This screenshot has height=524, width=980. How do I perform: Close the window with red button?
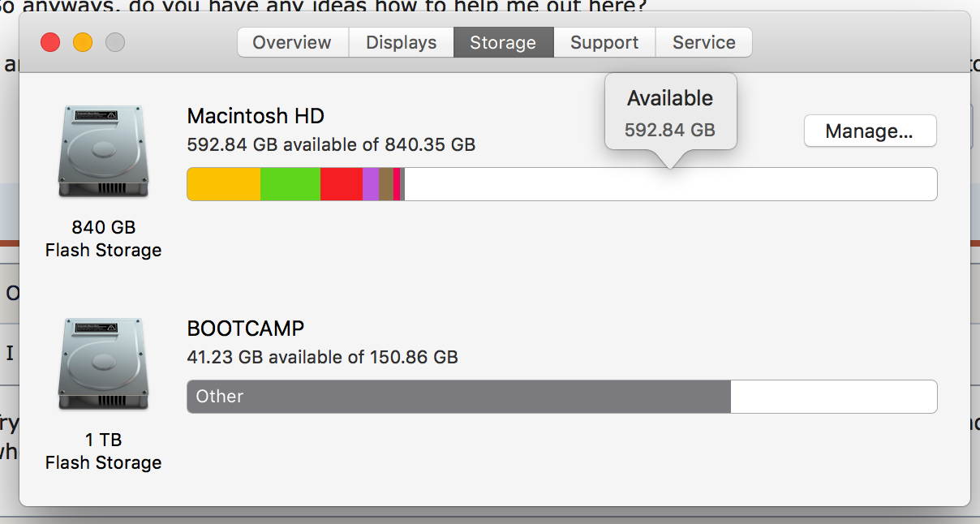[x=50, y=42]
